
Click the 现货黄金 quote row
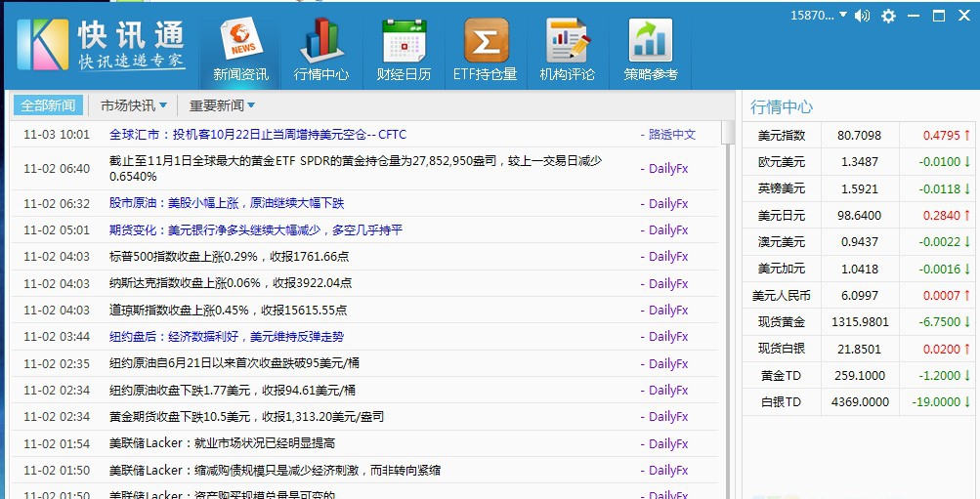[859, 322]
